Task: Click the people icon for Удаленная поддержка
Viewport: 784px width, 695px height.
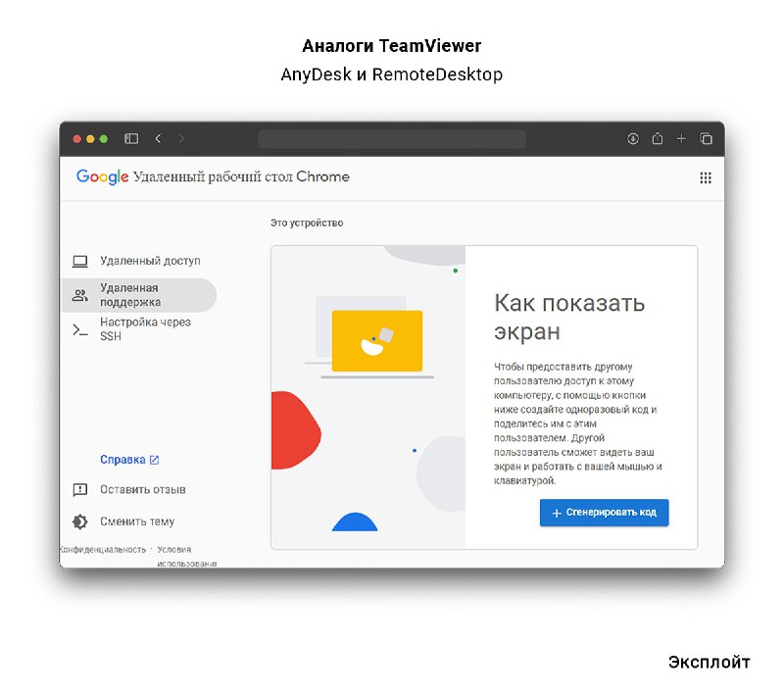Action: pos(80,295)
